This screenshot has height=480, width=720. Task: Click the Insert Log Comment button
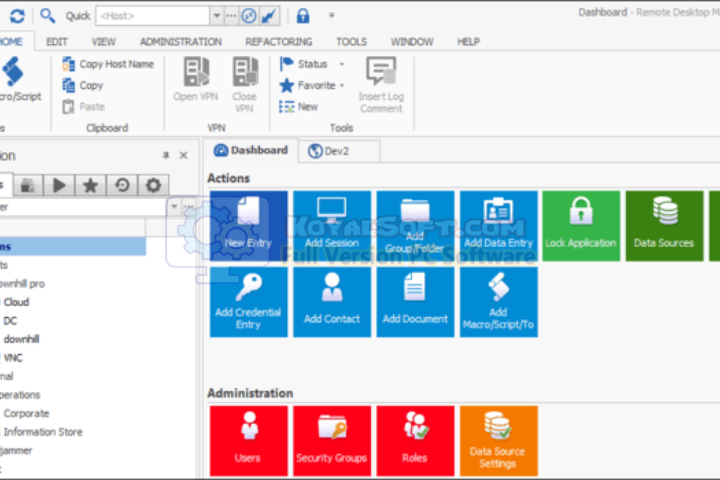click(381, 85)
